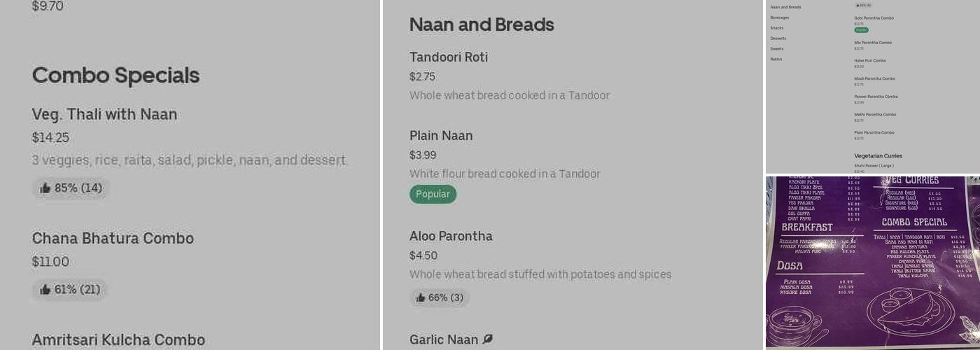980x350 pixels.
Task: Click Popular badge under Plain Naan
Action: 433,195
